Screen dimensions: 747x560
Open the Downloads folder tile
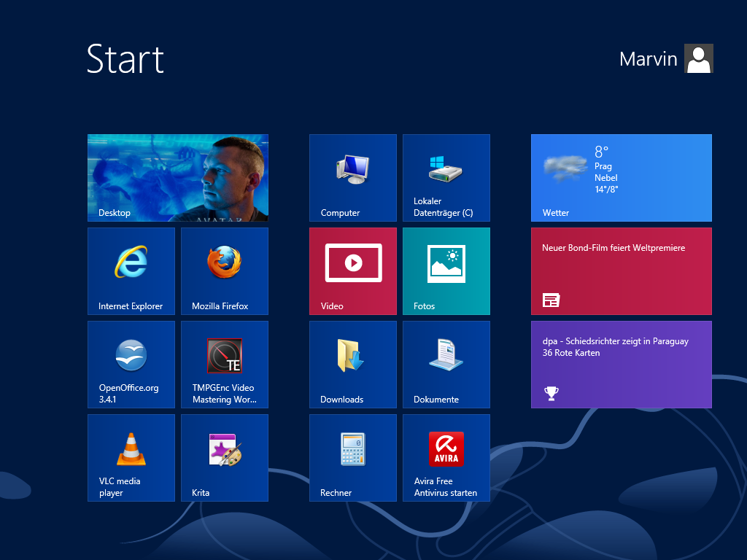[353, 365]
